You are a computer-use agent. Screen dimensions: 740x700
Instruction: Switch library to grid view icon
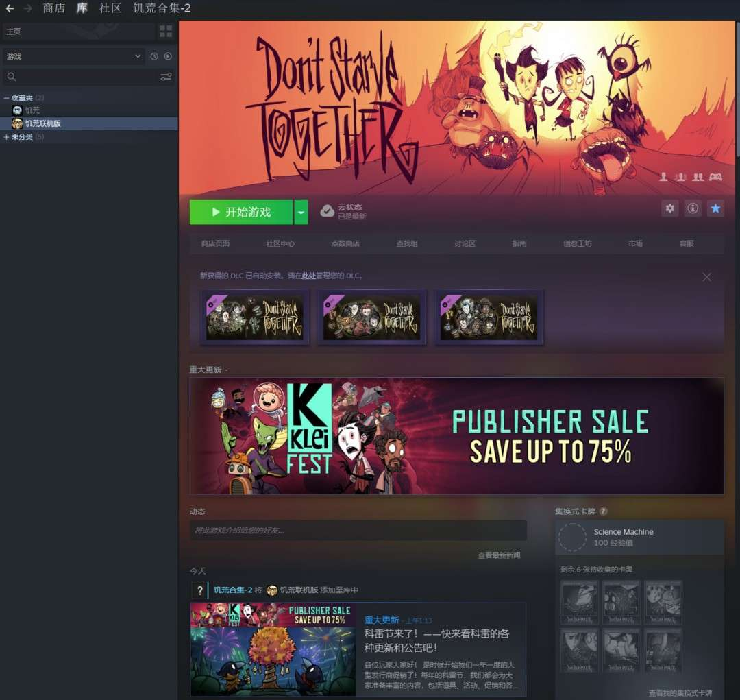pyautogui.click(x=166, y=32)
